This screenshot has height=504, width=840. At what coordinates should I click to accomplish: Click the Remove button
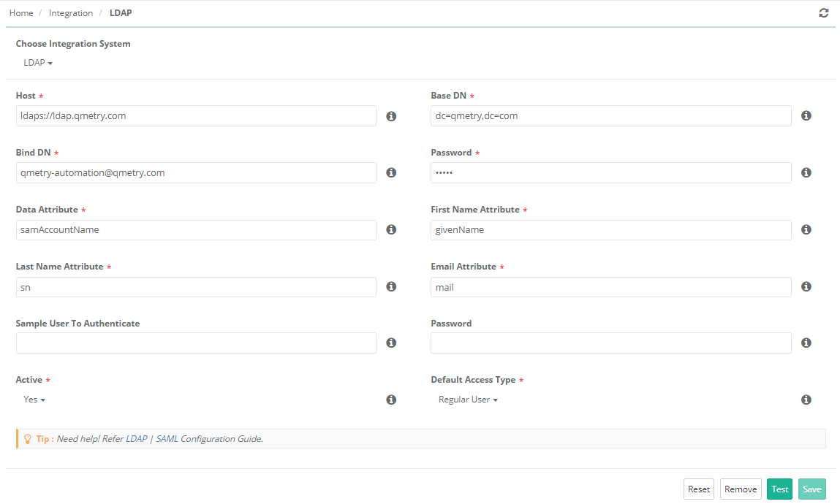741,489
